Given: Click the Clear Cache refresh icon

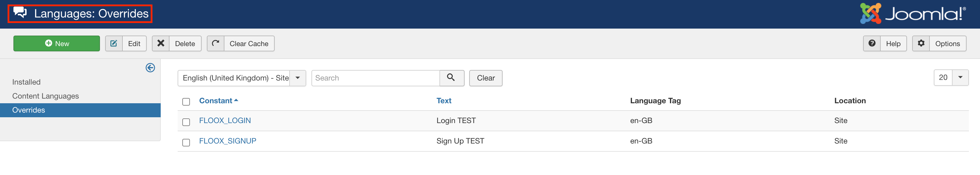Looking at the screenshot, I should click(x=216, y=43).
